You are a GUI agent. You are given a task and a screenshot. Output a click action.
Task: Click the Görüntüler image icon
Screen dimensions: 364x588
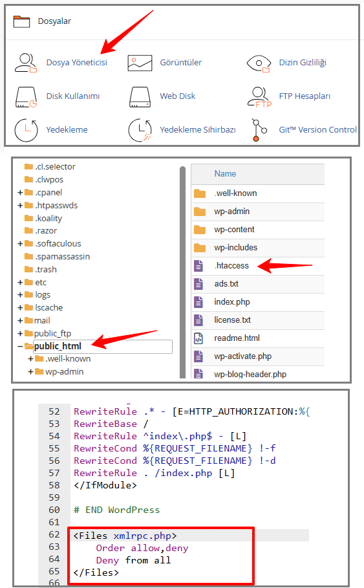(140, 63)
